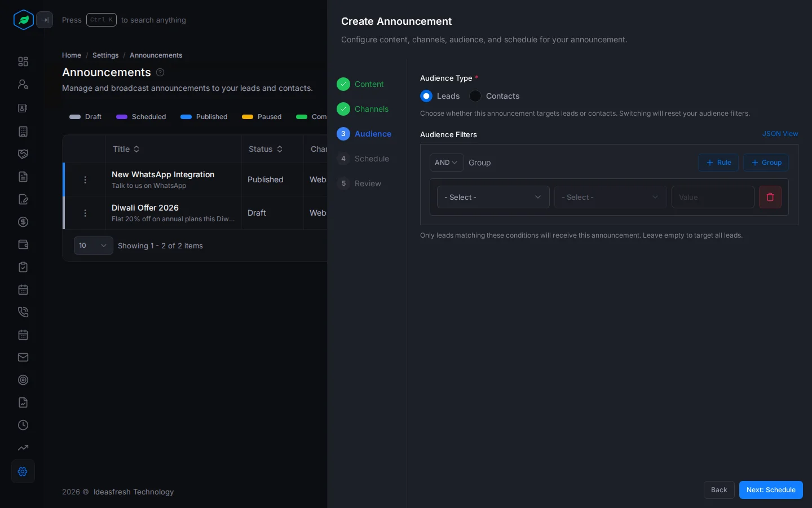
Task: Open the phone calls sidebar icon
Action: click(23, 312)
